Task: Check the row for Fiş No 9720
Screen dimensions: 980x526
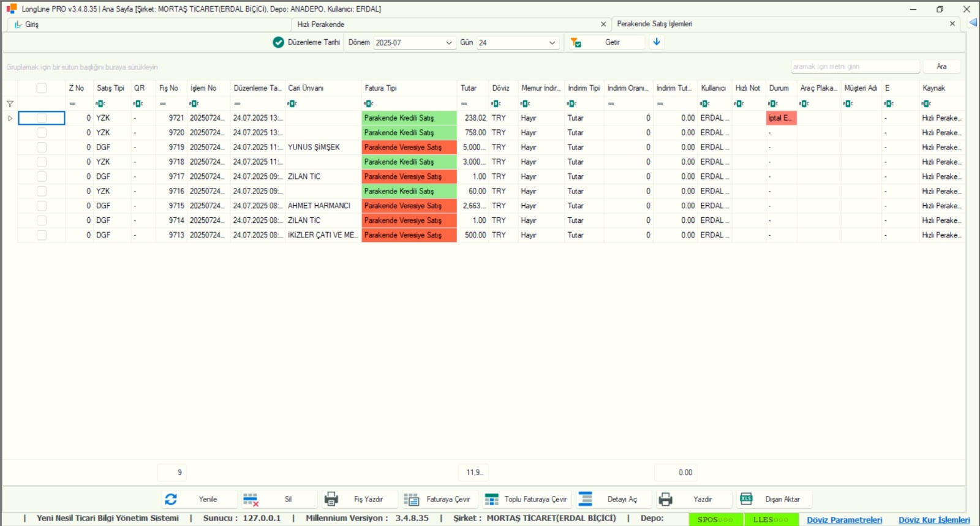Action: click(42, 132)
